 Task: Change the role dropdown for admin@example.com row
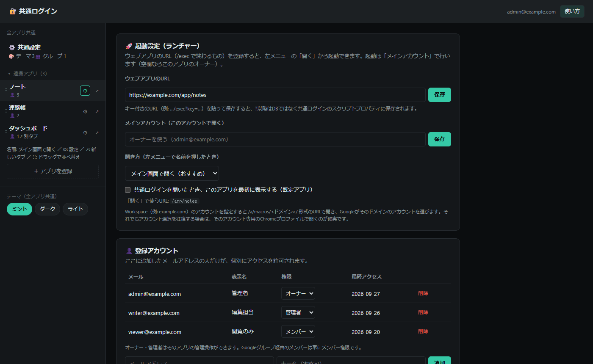(x=298, y=293)
